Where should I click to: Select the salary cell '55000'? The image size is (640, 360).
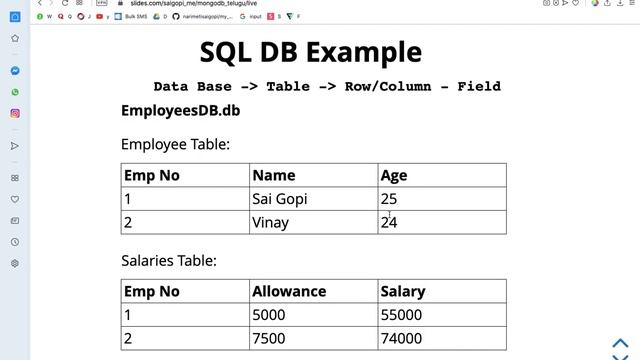(x=442, y=315)
